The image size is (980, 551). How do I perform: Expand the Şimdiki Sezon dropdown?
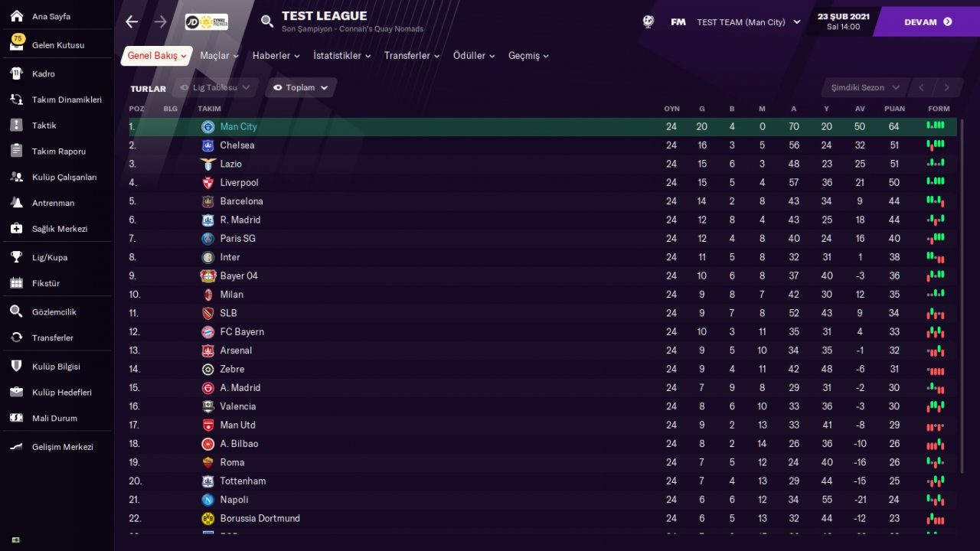point(864,88)
